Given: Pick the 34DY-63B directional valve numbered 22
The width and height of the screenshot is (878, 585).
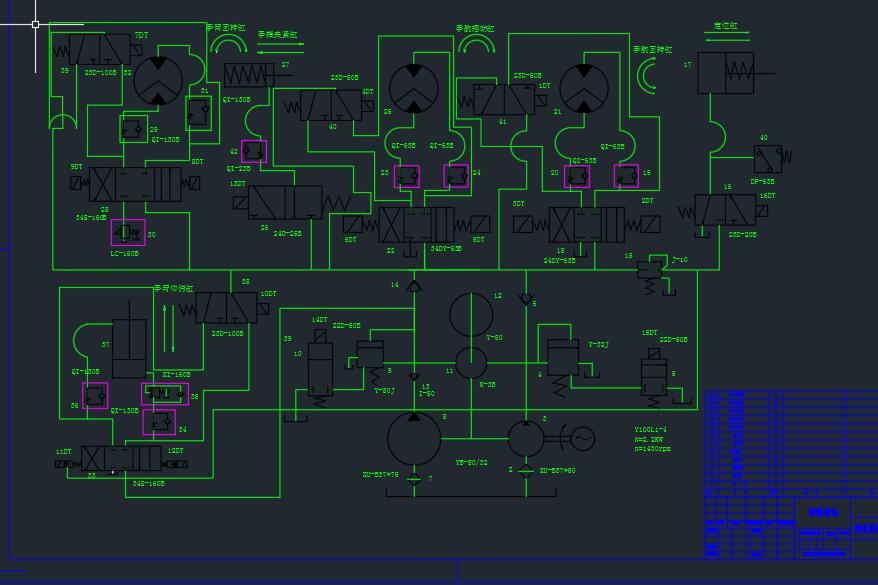Looking at the screenshot, I should coord(416,224).
